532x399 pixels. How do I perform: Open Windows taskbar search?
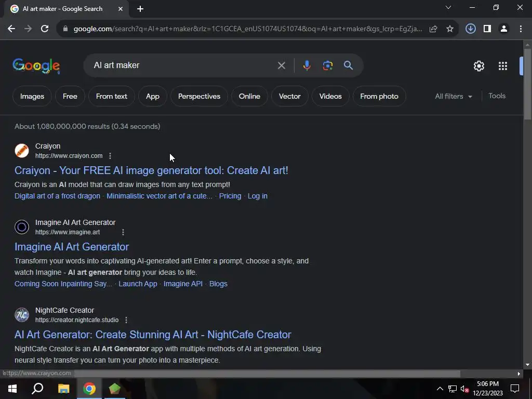(37, 389)
